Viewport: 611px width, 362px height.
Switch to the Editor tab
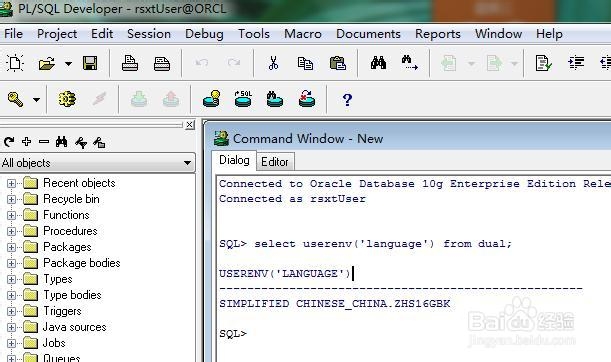click(x=275, y=162)
